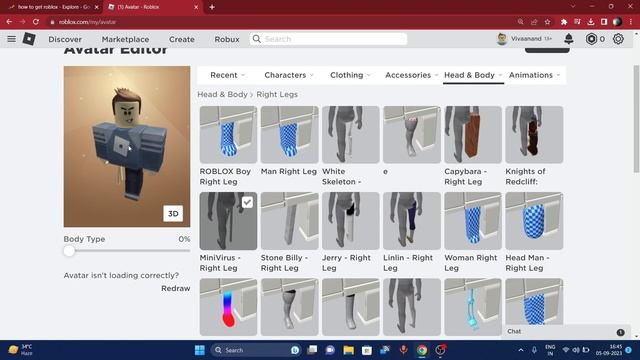Image resolution: width=640 pixels, height=360 pixels.
Task: Choose the Head Man Right Leg thumbnail
Action: [x=534, y=221]
